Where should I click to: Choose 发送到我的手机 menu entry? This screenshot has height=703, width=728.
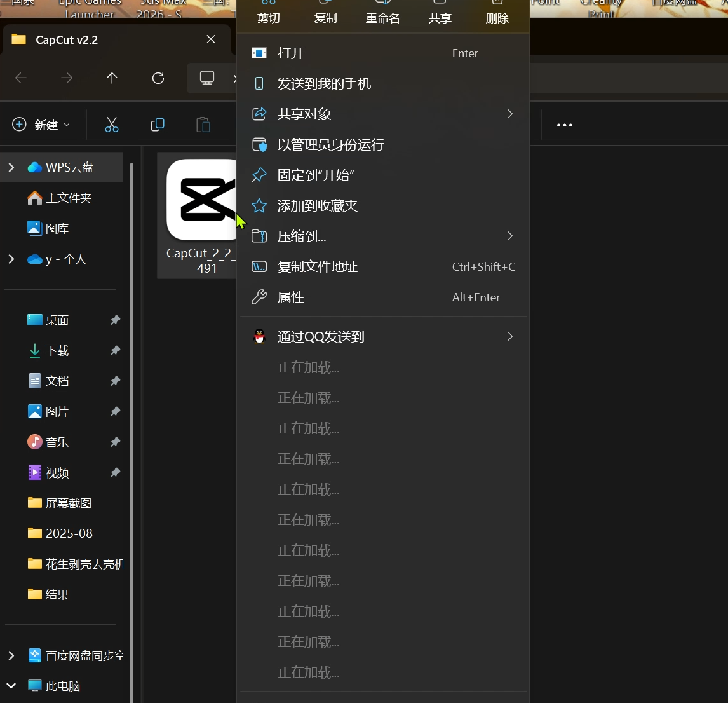pyautogui.click(x=384, y=84)
